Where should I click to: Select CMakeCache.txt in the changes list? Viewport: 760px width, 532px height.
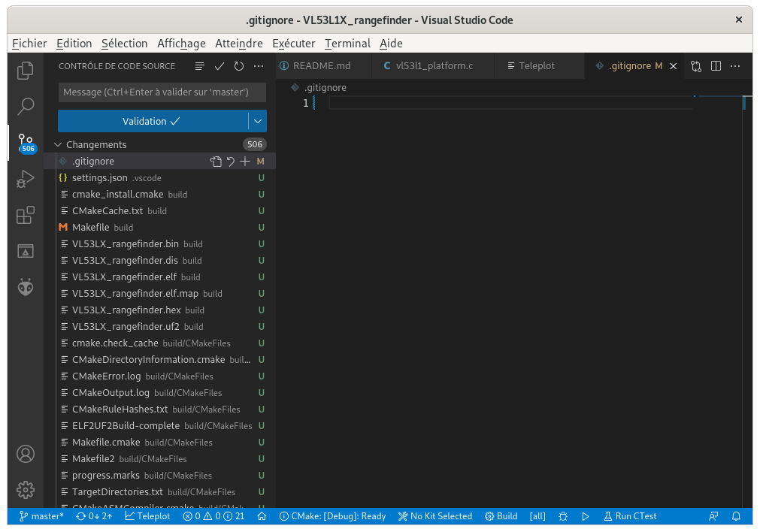(160, 210)
